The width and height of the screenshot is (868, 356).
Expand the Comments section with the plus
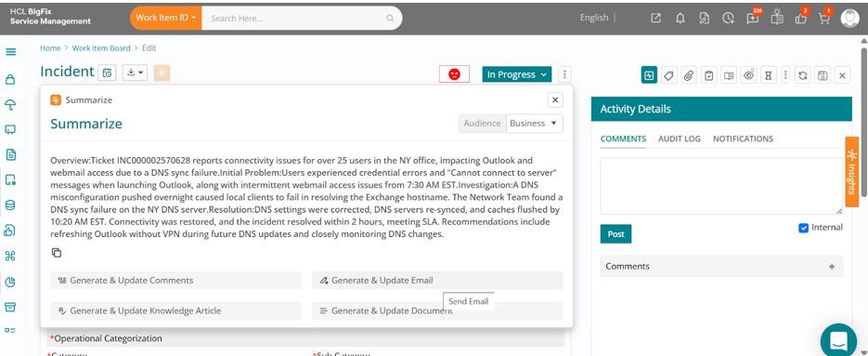832,267
